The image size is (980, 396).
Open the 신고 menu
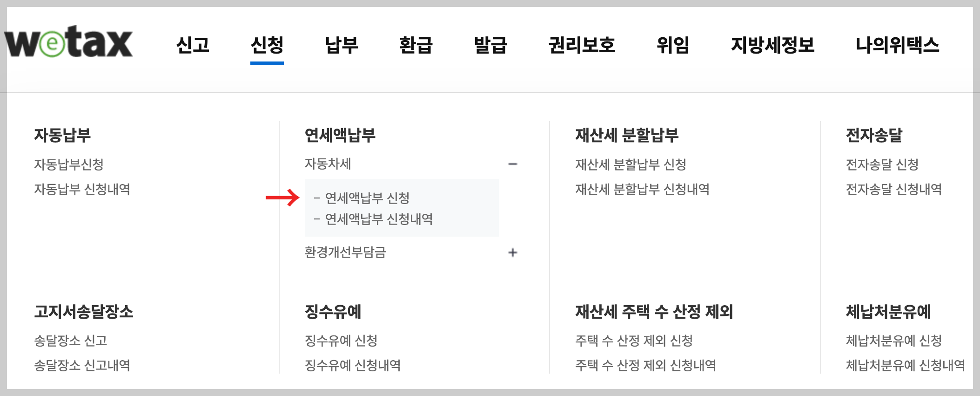192,46
